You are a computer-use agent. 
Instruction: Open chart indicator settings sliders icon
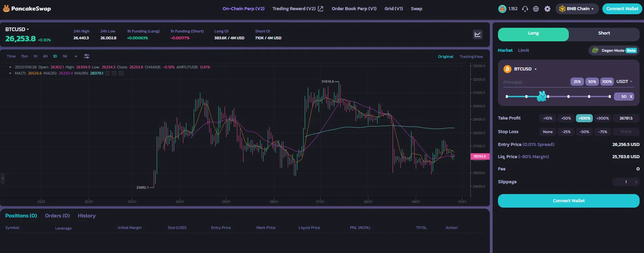click(87, 56)
